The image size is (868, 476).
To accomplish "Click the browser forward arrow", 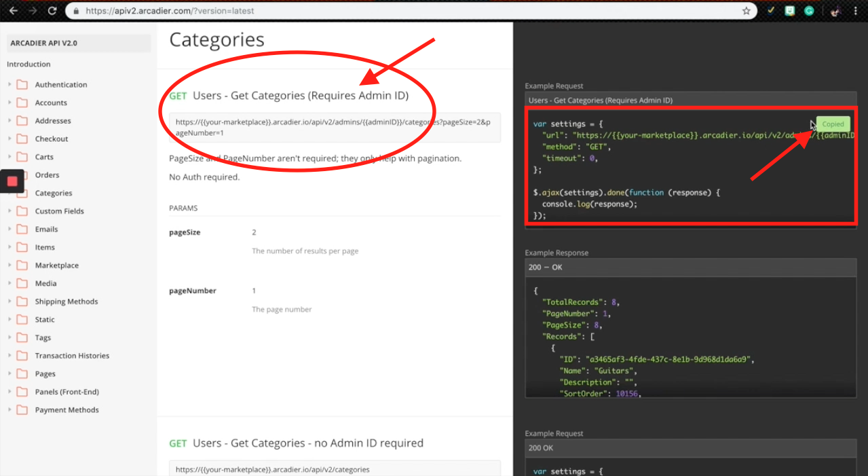I will [x=33, y=11].
